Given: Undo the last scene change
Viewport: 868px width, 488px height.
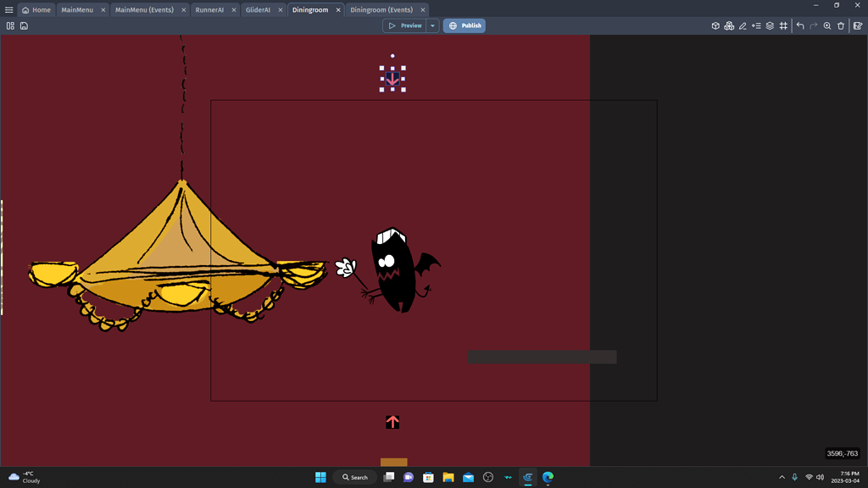Looking at the screenshot, I should tap(798, 25).
